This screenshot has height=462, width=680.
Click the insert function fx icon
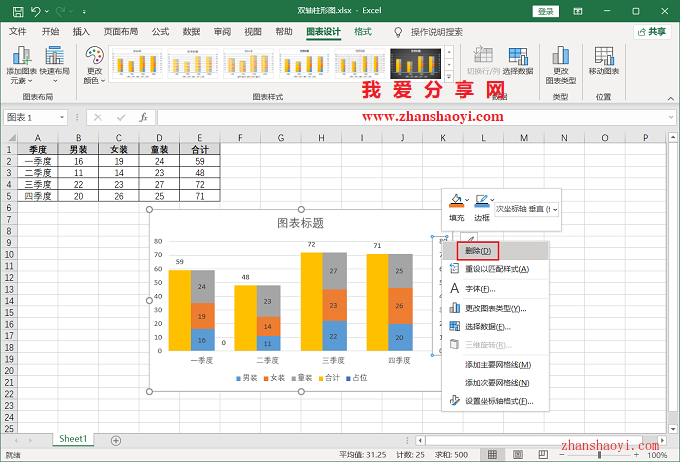[144, 117]
